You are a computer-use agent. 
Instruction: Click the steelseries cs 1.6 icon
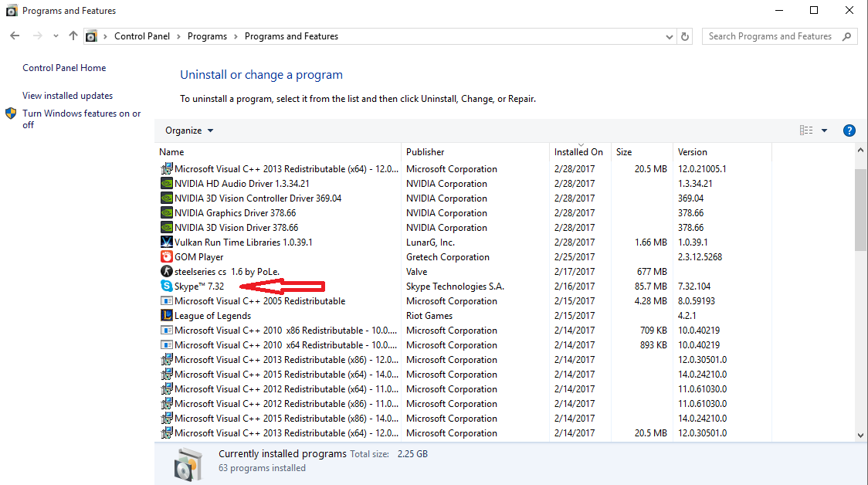point(166,272)
